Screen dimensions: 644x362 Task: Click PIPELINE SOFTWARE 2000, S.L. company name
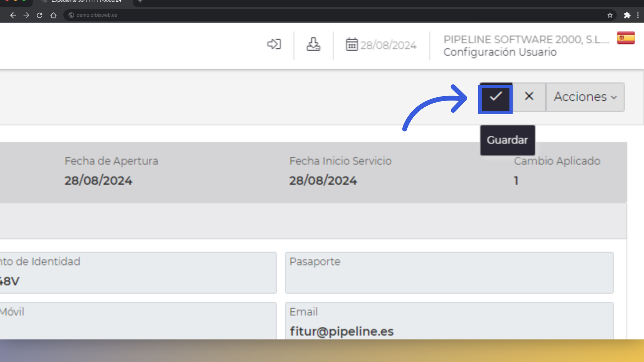click(x=526, y=40)
